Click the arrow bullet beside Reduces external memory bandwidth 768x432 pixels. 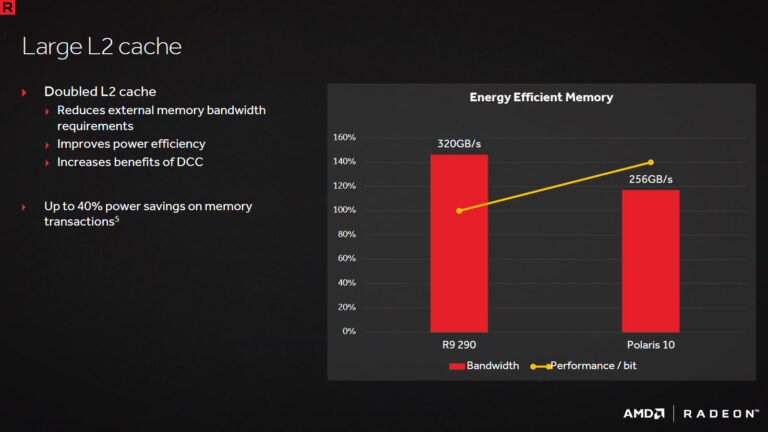click(48, 111)
